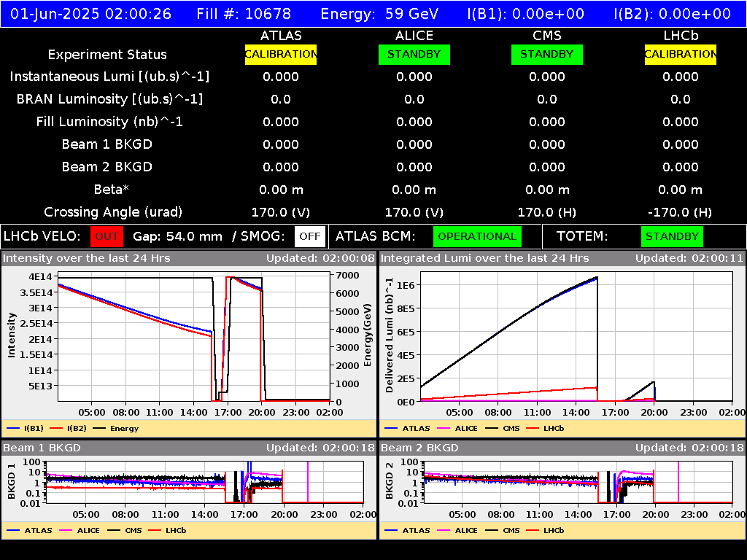Click the ALICE legend entry in Beam 2 BKGD chart
The width and height of the screenshot is (747, 560).
(x=457, y=530)
